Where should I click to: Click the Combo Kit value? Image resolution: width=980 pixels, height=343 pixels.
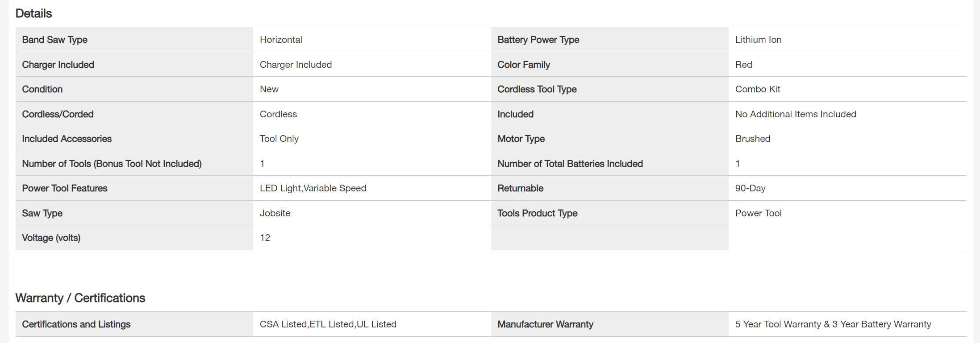tap(758, 89)
